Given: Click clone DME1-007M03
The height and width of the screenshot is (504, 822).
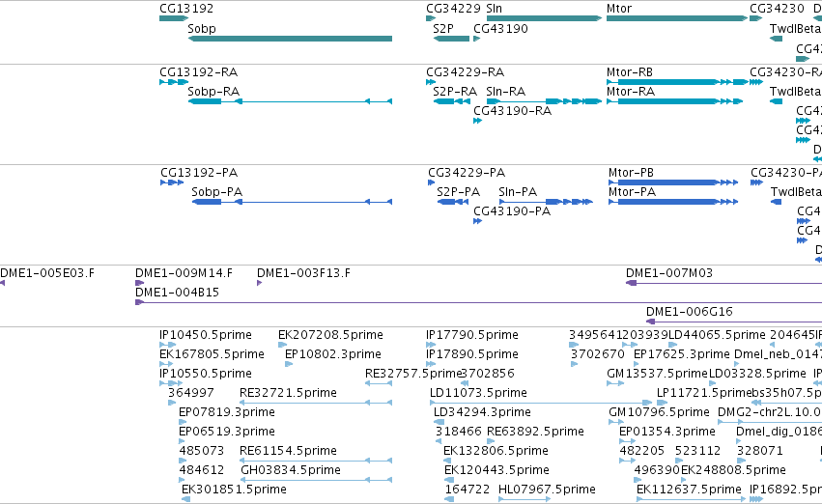Looking at the screenshot, I should coord(669,273).
